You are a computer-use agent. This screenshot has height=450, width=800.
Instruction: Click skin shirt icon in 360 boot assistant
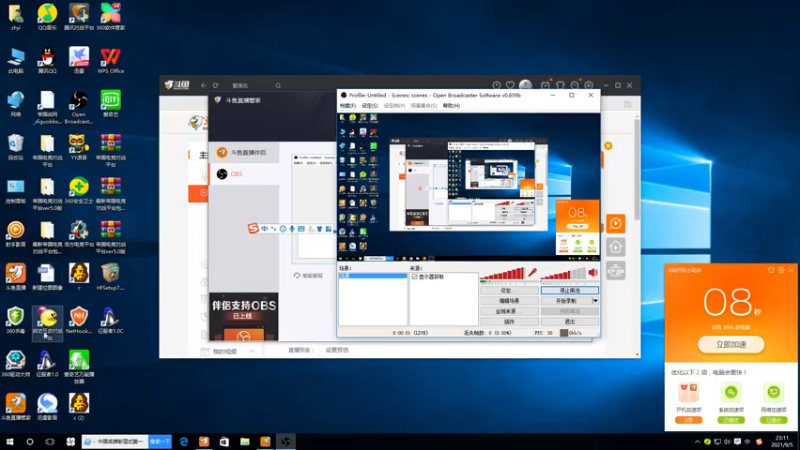[771, 270]
